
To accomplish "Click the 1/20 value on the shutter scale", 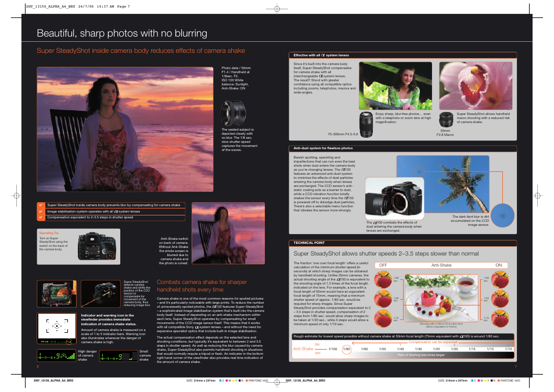I will (x=454, y=349).
